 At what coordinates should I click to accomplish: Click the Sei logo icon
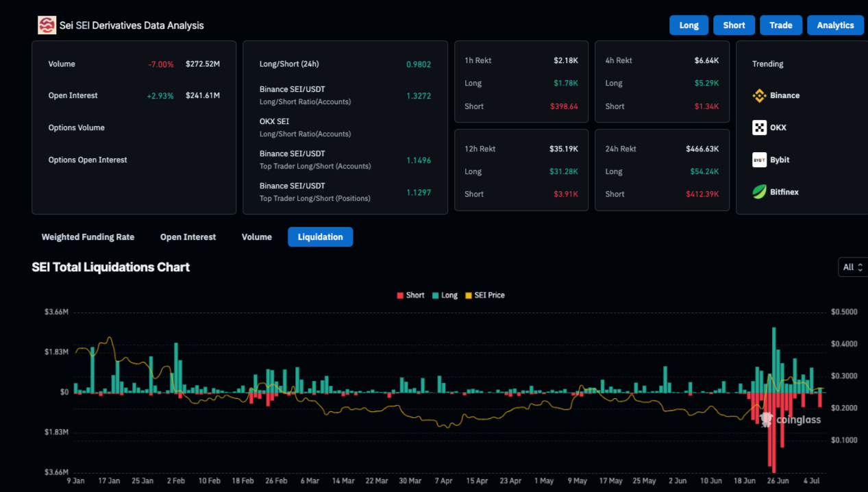(47, 25)
